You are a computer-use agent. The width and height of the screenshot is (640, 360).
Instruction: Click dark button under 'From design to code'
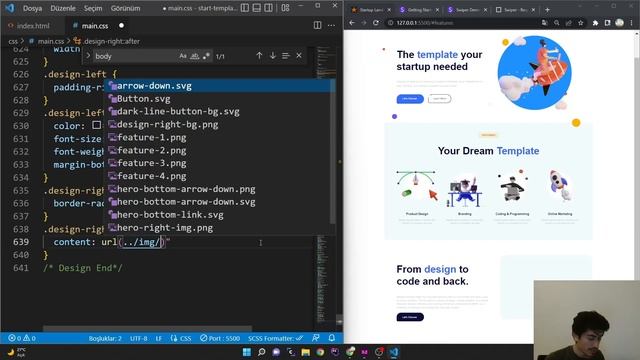(410, 317)
